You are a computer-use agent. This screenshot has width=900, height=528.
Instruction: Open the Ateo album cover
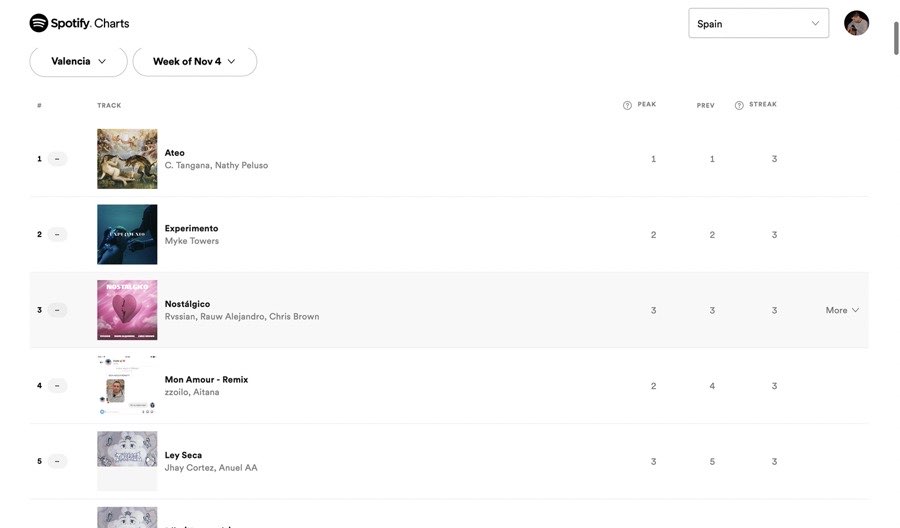127,159
